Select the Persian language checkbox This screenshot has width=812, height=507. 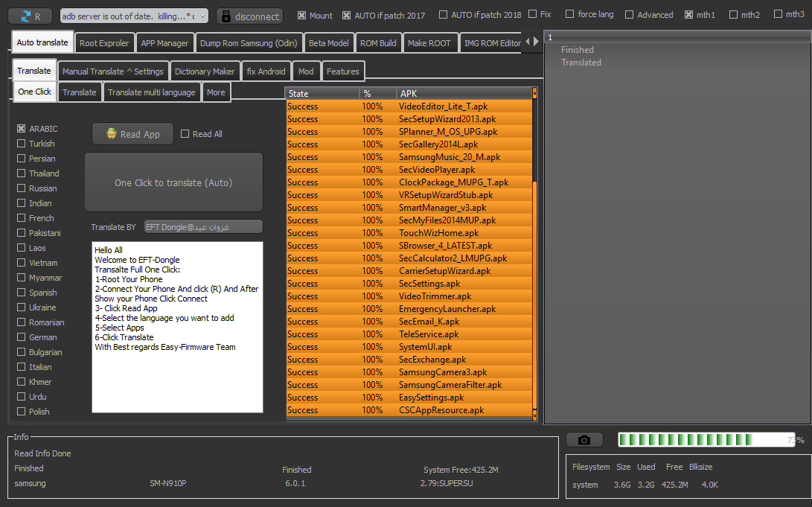click(x=22, y=158)
